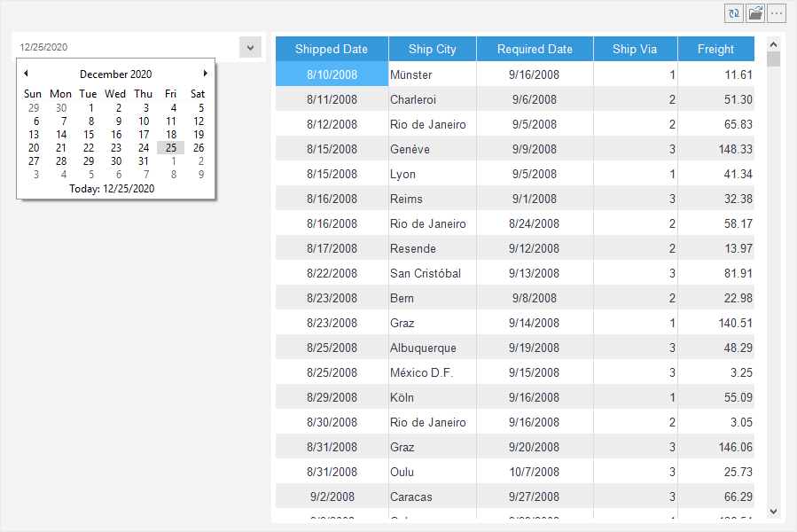The image size is (797, 532).
Task: Expand the date picker dropdown arrow
Action: [x=250, y=48]
